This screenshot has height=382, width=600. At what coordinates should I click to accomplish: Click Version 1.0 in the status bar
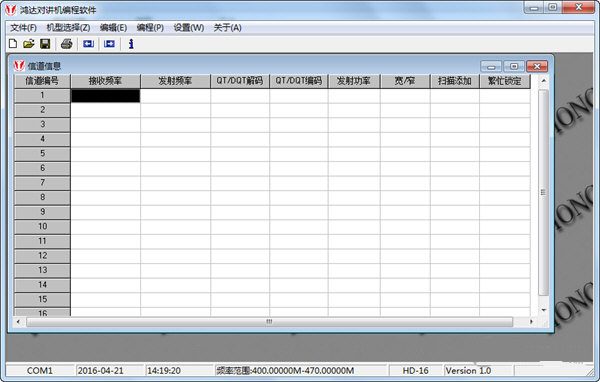pyautogui.click(x=468, y=371)
